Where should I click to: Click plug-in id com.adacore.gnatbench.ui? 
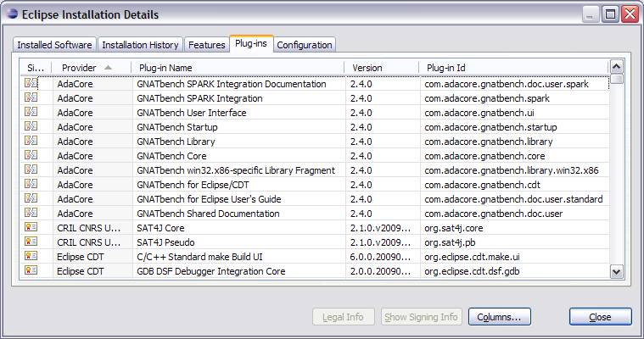pos(479,113)
